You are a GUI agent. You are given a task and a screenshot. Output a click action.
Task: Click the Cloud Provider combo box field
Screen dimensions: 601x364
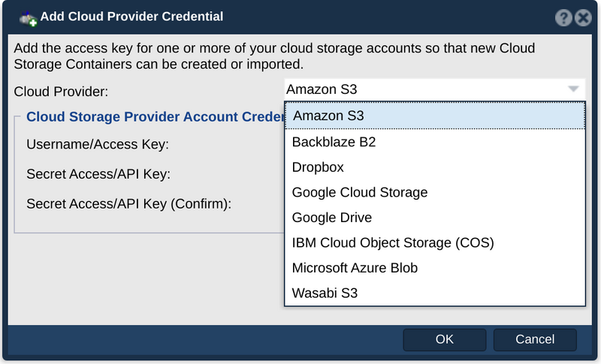click(x=435, y=89)
